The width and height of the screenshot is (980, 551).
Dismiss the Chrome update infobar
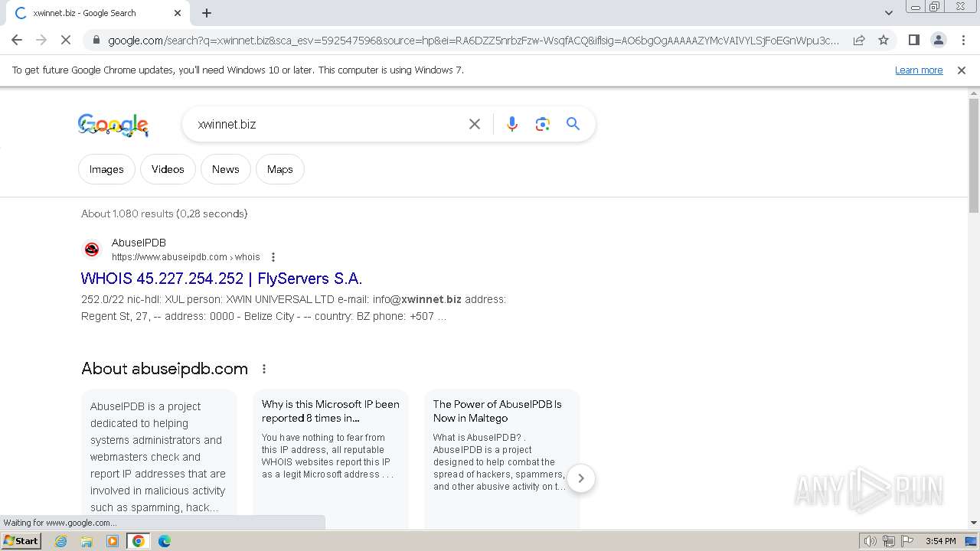tap(962, 70)
